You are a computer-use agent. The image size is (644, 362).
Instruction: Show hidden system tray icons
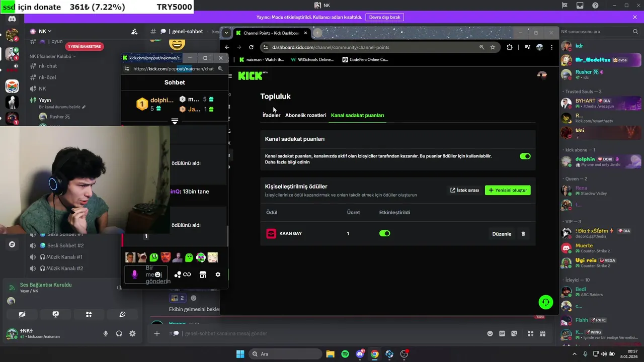point(575,354)
